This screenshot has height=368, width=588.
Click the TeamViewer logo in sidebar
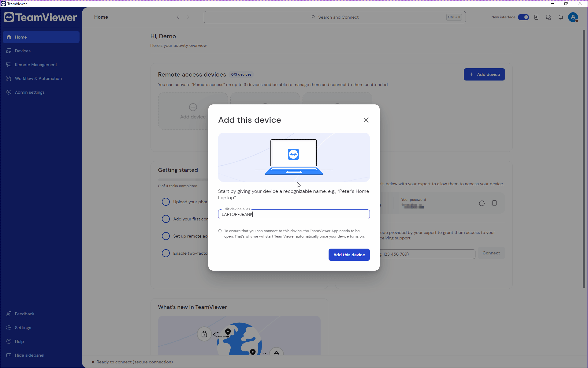pyautogui.click(x=40, y=17)
